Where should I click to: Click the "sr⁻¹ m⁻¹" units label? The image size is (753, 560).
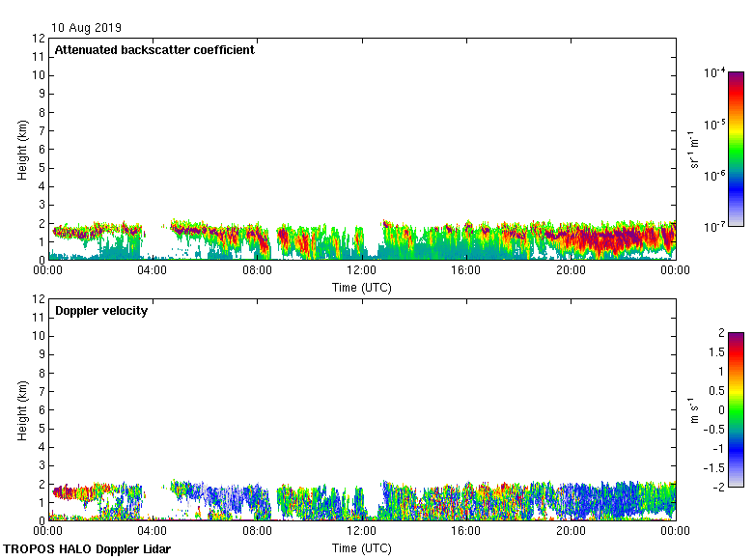[x=695, y=150]
